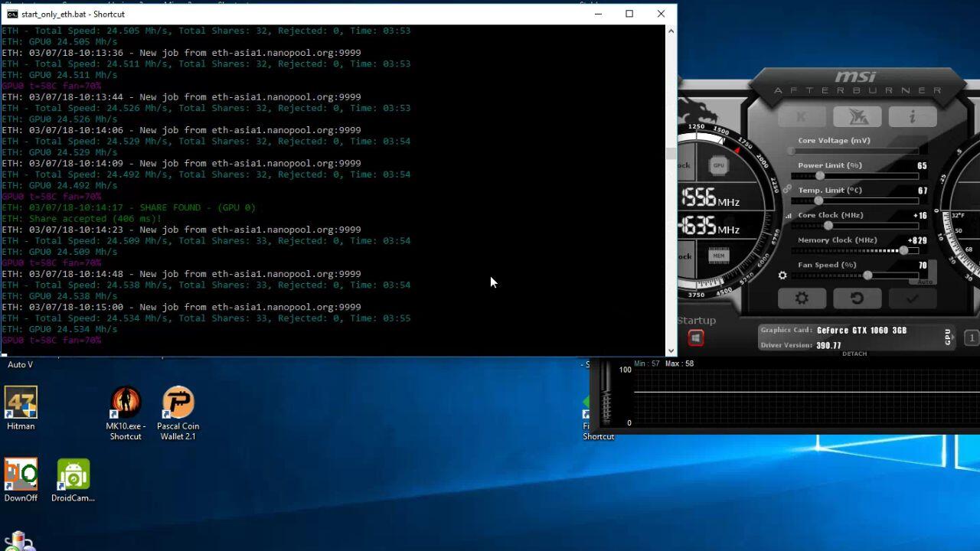Click the DETACH label in Afterburner

click(854, 354)
